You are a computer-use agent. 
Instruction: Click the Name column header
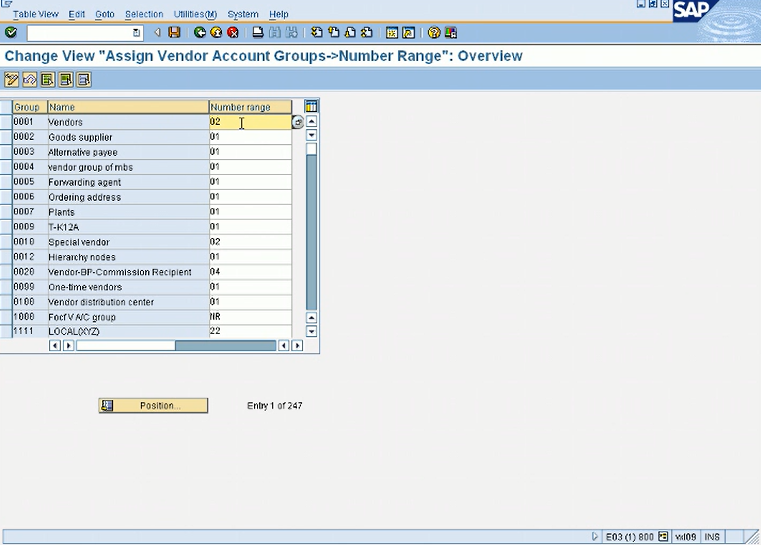pyautogui.click(x=128, y=107)
